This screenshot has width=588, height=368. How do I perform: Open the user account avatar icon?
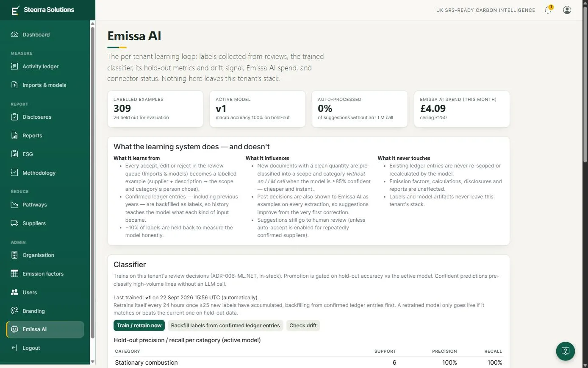[567, 10]
